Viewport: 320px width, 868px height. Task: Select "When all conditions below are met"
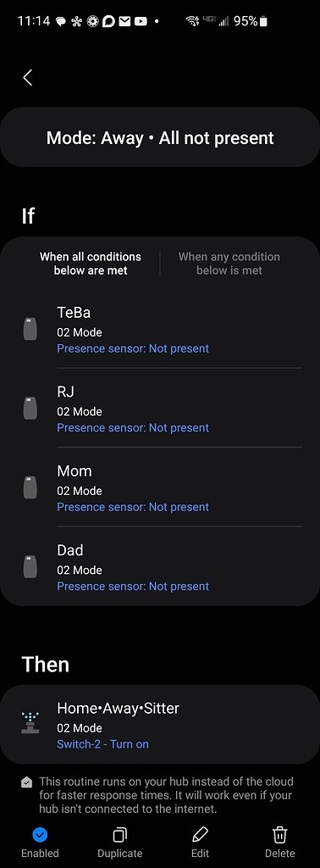[x=91, y=264]
